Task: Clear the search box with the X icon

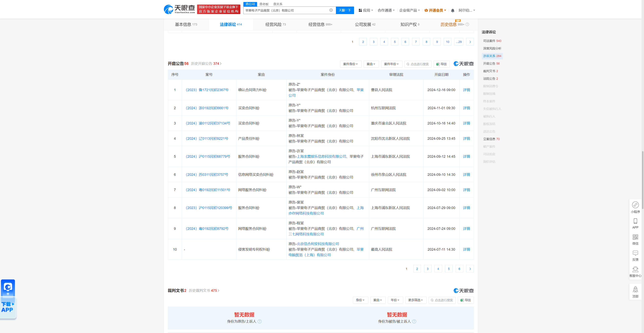Action: tap(331, 10)
